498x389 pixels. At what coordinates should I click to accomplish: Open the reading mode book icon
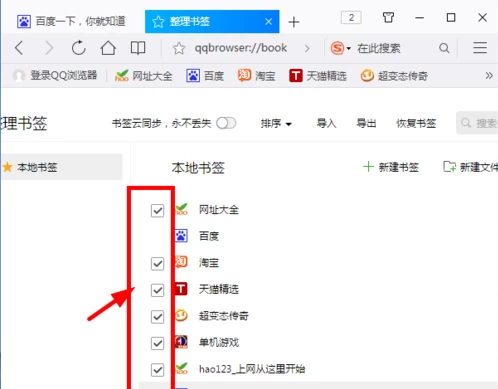(138, 48)
